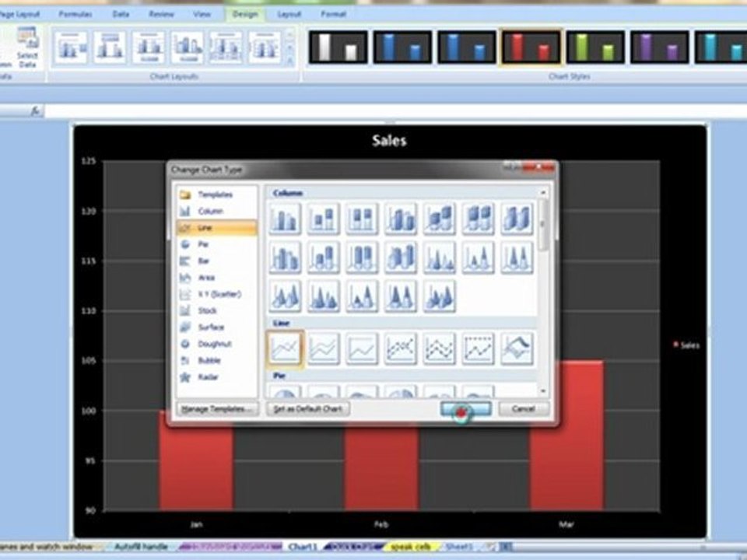Screen dimensions: 747x560
Task: Click the formula bar input field
Action: [x=395, y=111]
